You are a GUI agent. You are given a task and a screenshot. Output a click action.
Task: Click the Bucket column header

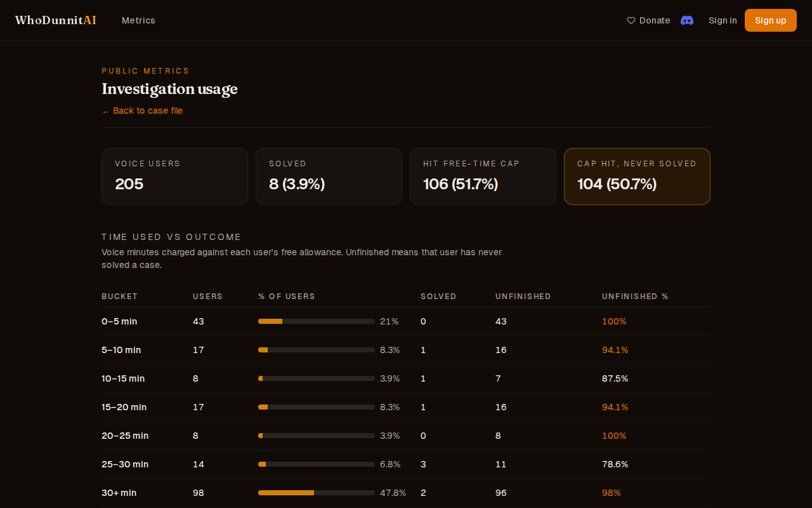point(119,297)
